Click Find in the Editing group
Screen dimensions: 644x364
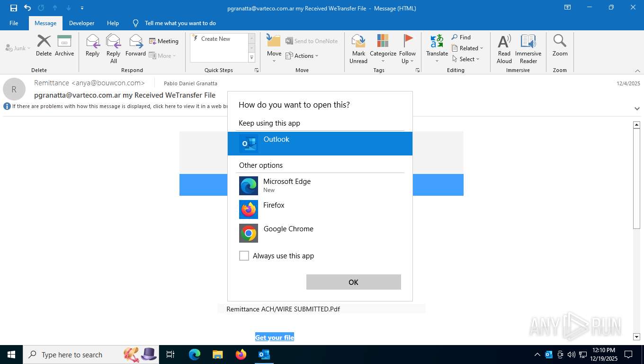click(461, 37)
